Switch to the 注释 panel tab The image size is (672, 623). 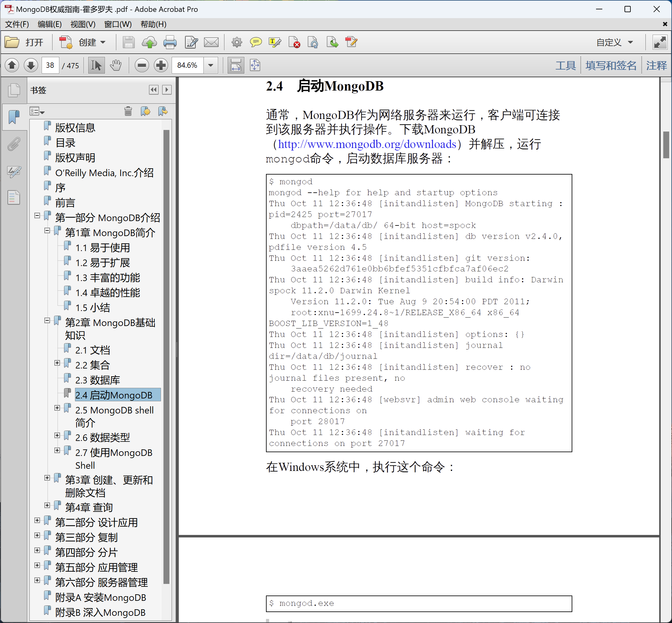click(656, 65)
